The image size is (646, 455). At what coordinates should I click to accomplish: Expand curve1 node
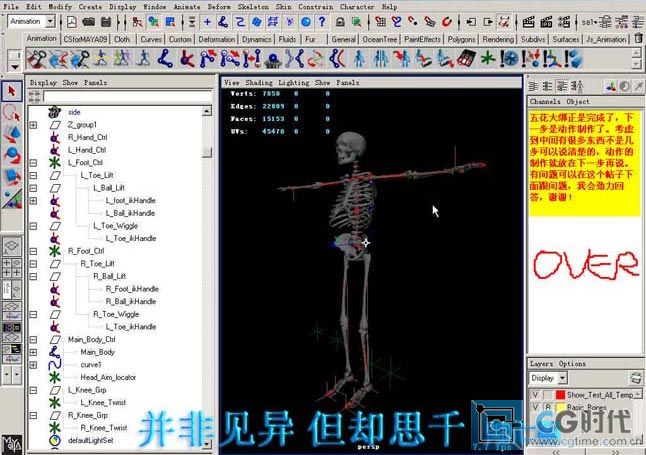(x=33, y=365)
